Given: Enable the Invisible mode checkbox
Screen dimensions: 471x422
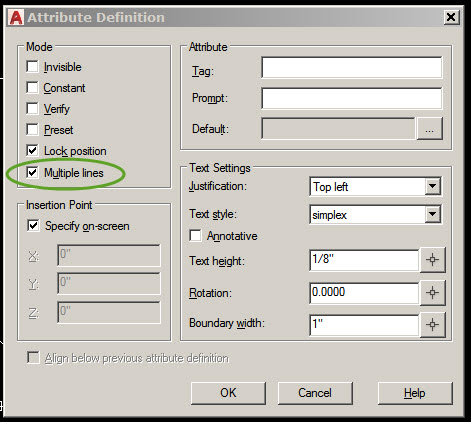Looking at the screenshot, I should pos(32,66).
